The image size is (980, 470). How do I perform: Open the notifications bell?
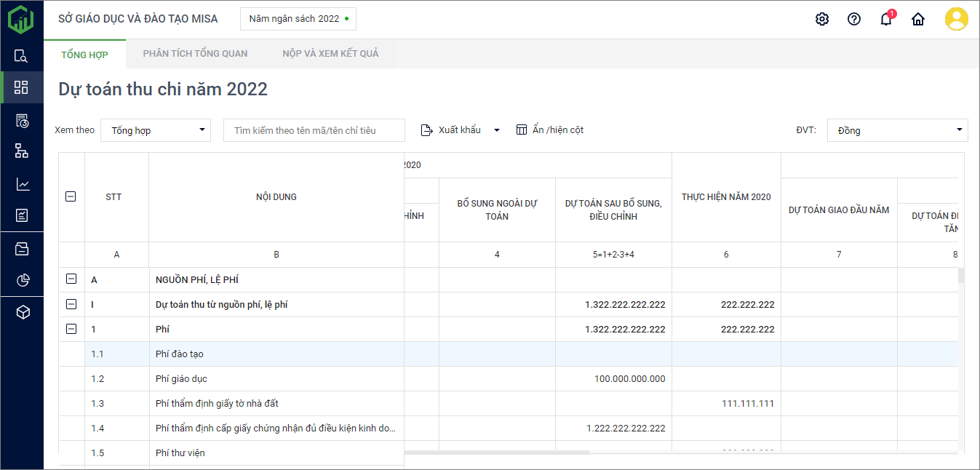click(x=886, y=20)
